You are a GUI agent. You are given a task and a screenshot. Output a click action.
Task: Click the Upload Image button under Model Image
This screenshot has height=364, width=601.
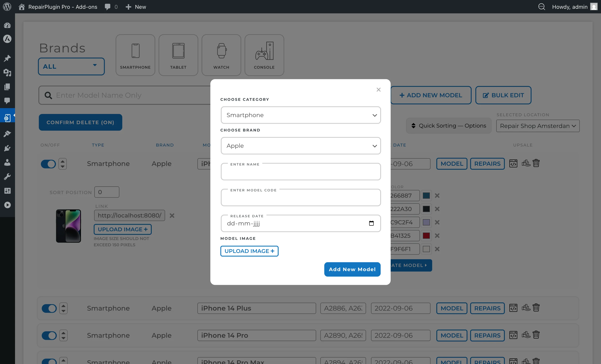tap(249, 251)
